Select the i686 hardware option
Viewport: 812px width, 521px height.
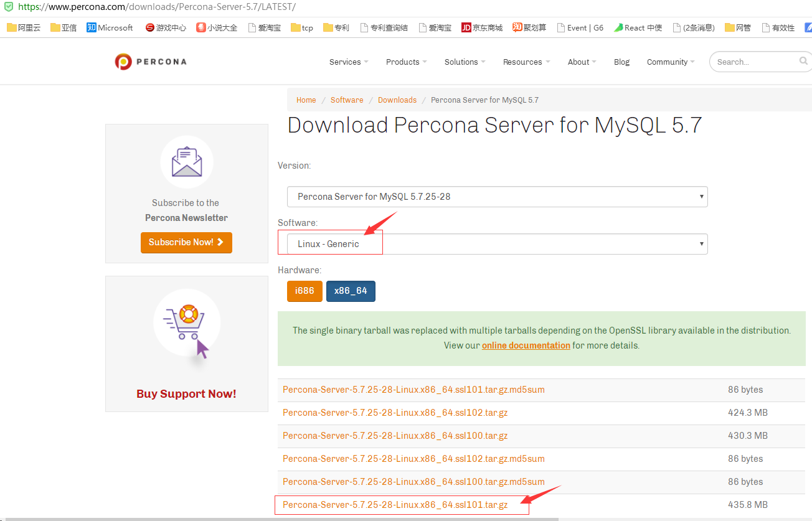(304, 291)
